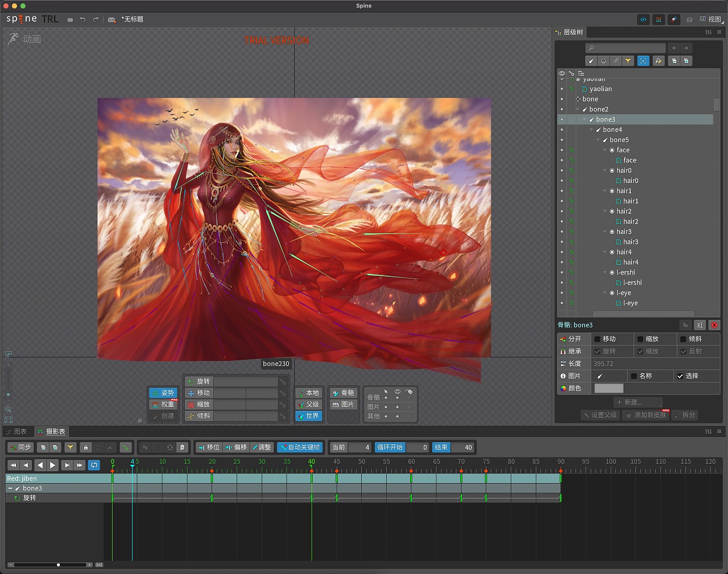Click the bone color swatch
This screenshot has width=728, height=574.
coord(609,389)
